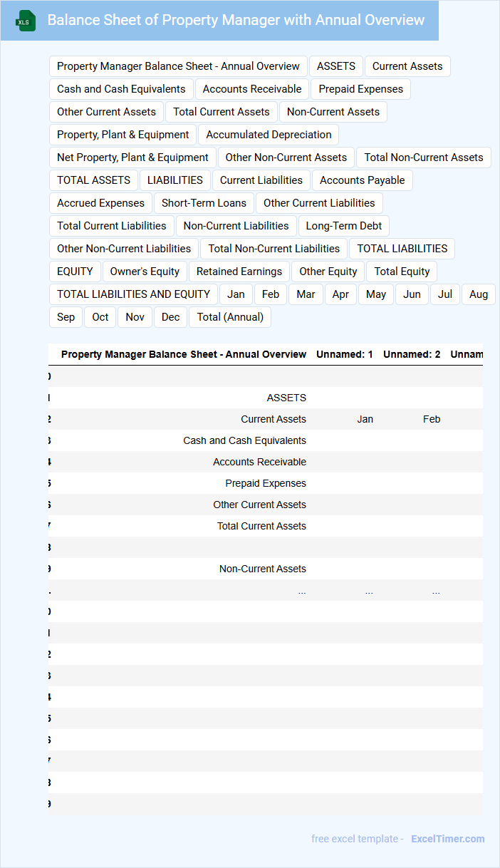Click the Other Non-Current Liabilities tag
The image size is (500, 868).
(124, 249)
